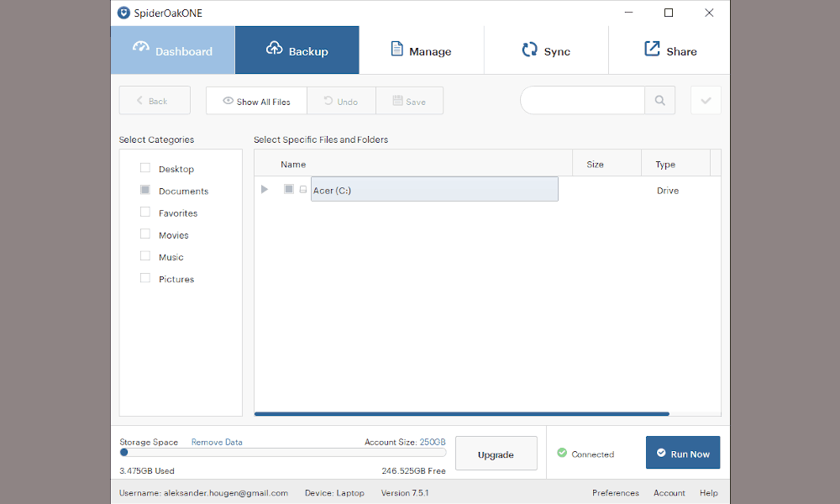Tick the Desktop category checkbox
Image resolution: width=840 pixels, height=504 pixels.
click(145, 168)
